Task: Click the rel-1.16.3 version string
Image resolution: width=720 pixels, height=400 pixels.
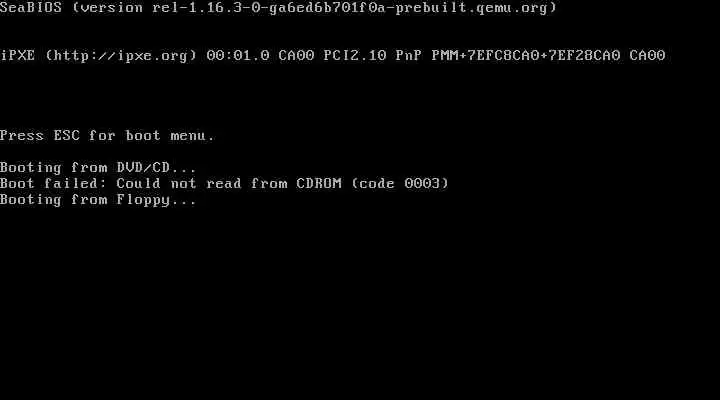Action: tap(198, 7)
